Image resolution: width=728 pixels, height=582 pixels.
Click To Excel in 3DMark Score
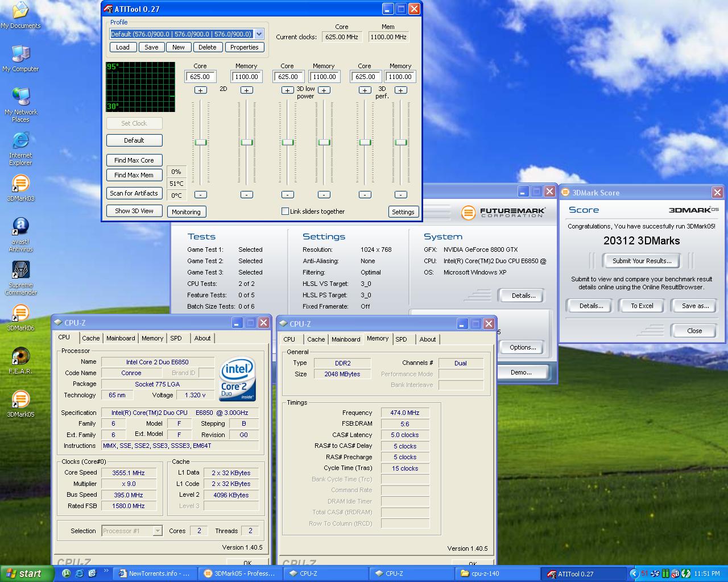pyautogui.click(x=642, y=306)
